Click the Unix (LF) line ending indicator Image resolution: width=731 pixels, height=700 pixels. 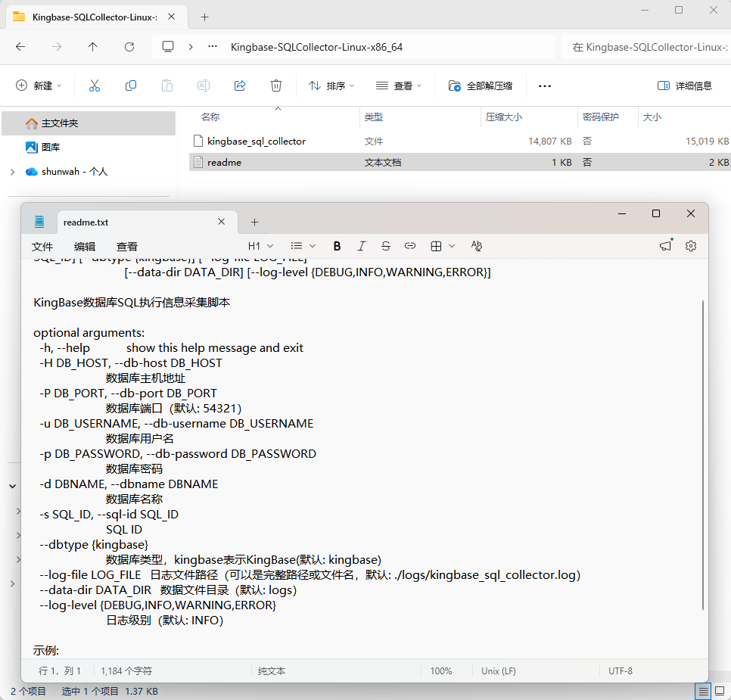(499, 671)
